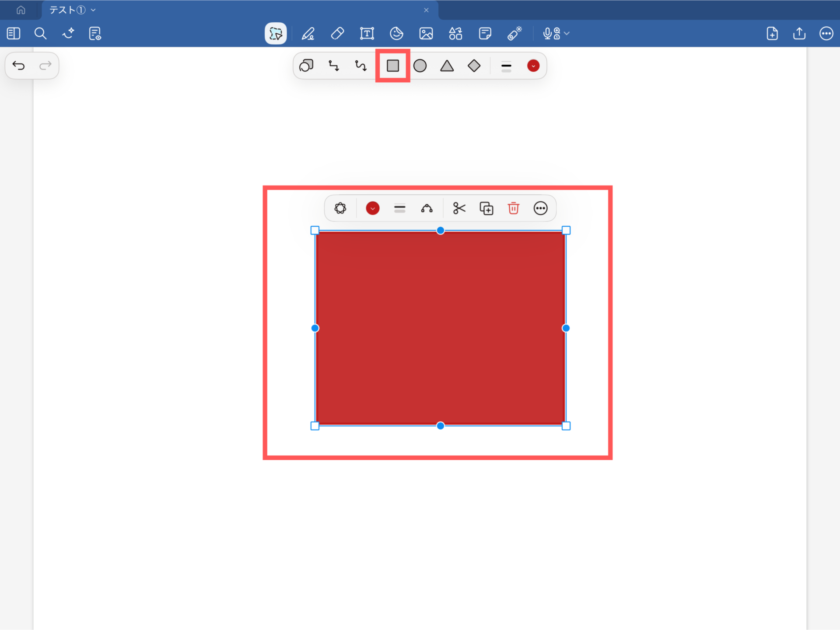
Task: Delete the shape with trash icon
Action: [513, 208]
